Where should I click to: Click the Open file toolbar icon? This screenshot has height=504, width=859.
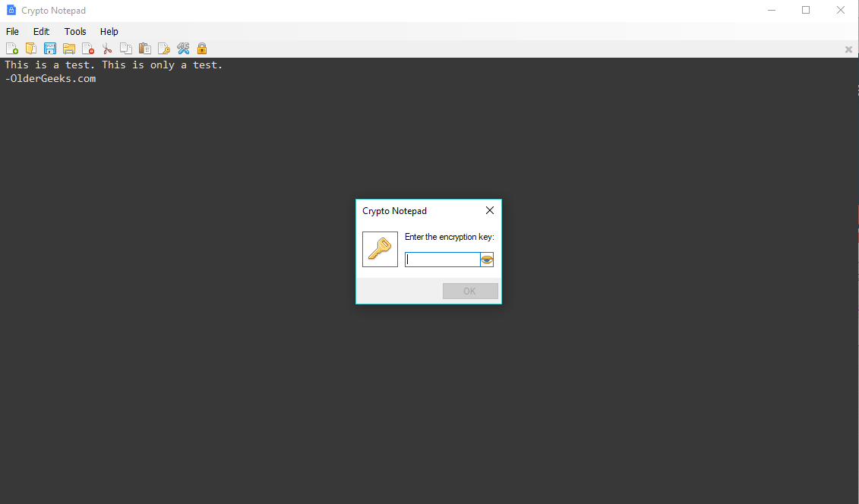[31, 49]
